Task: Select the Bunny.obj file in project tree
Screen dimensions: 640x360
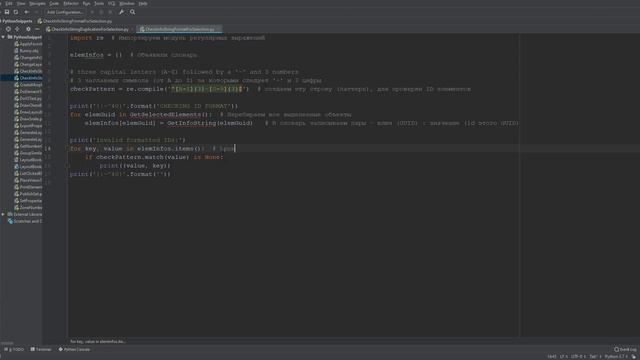Action: point(27,51)
